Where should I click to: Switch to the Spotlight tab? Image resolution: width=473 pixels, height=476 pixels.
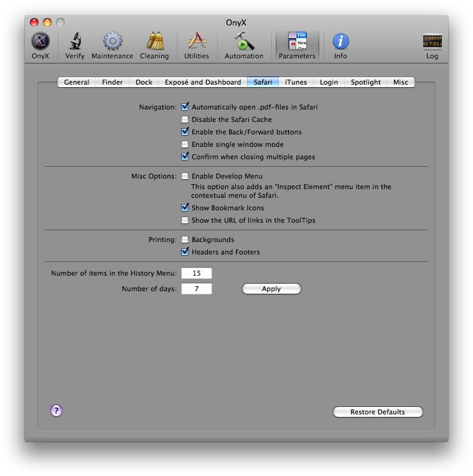366,82
